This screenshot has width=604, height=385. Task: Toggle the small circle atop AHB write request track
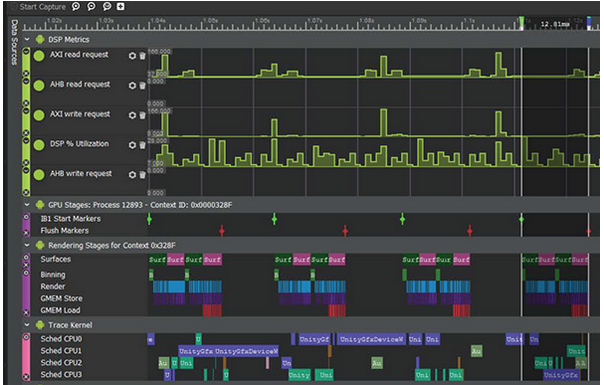26,170
